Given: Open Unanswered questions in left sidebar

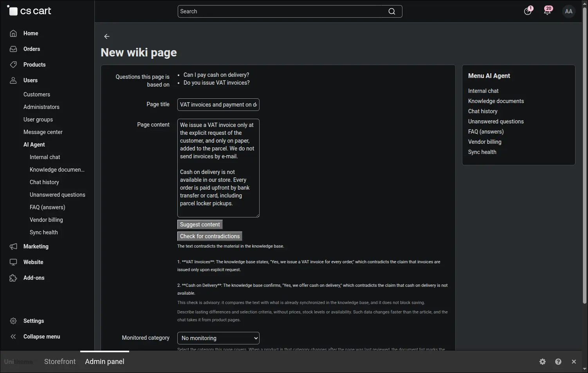Looking at the screenshot, I should (x=58, y=195).
